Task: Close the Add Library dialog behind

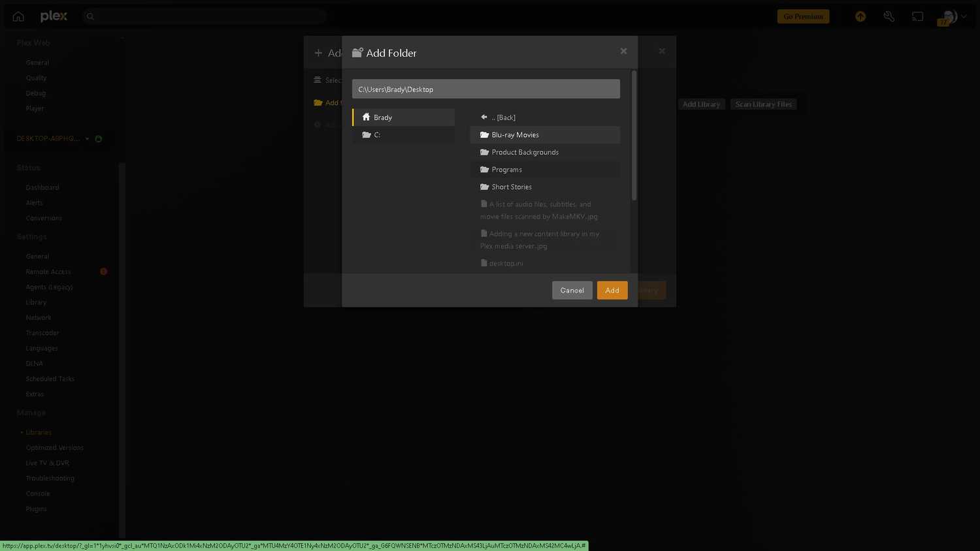Action: (662, 51)
